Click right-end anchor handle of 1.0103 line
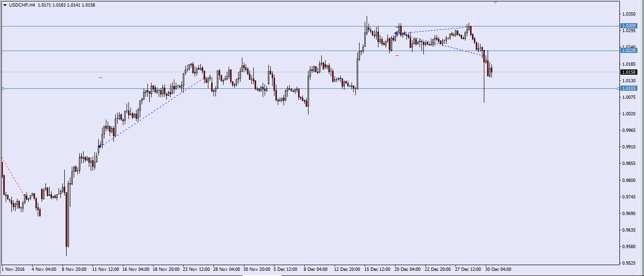Viewport: 644px width, 276px height. click(x=618, y=88)
